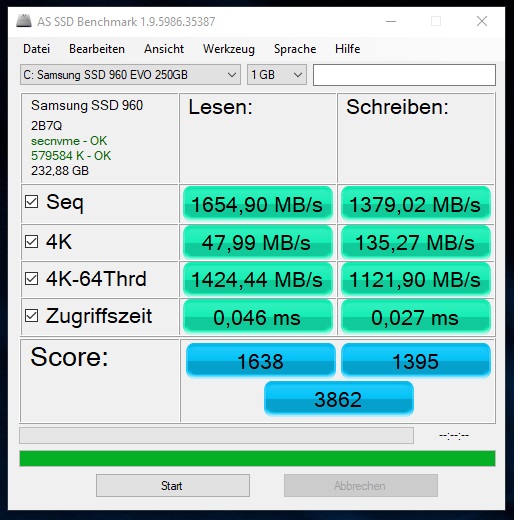Open the Werkzeug menu
The height and width of the screenshot is (520, 514).
229,49
